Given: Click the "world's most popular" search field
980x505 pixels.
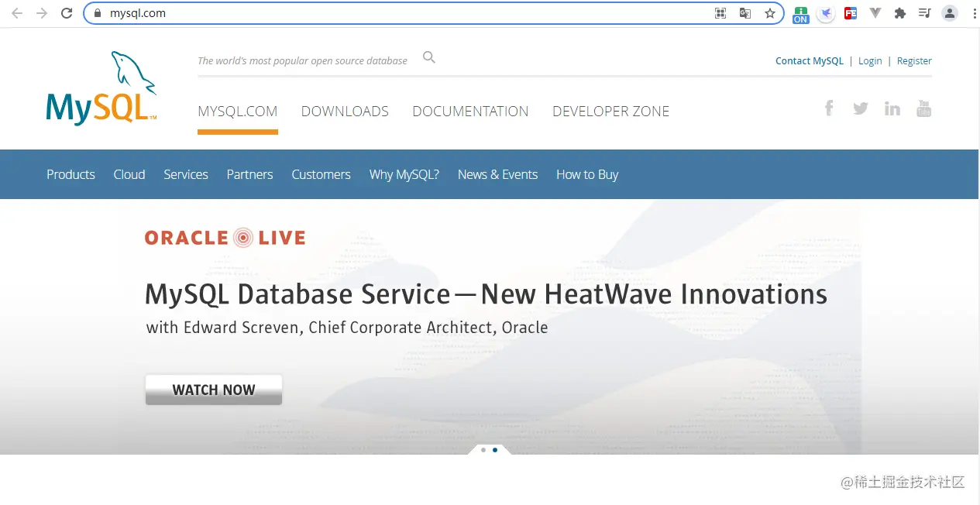Looking at the screenshot, I should pyautogui.click(x=302, y=60).
